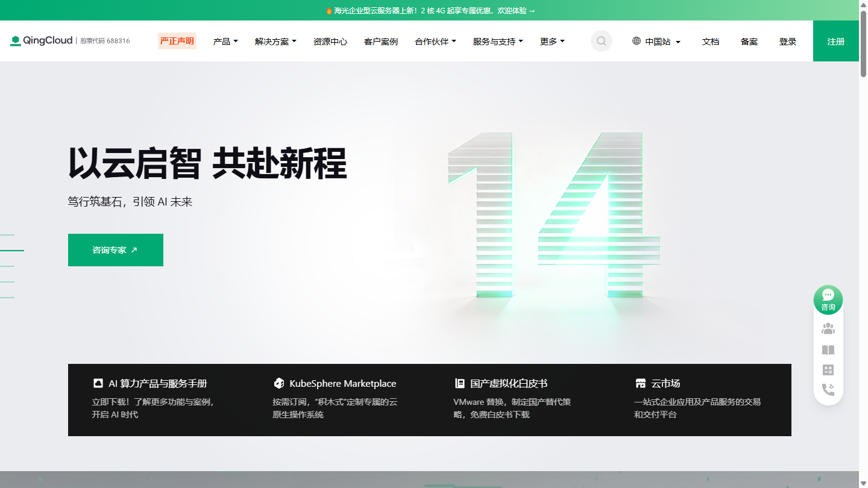
Task: Switch region via 中国站 dropdown
Action: pos(657,42)
